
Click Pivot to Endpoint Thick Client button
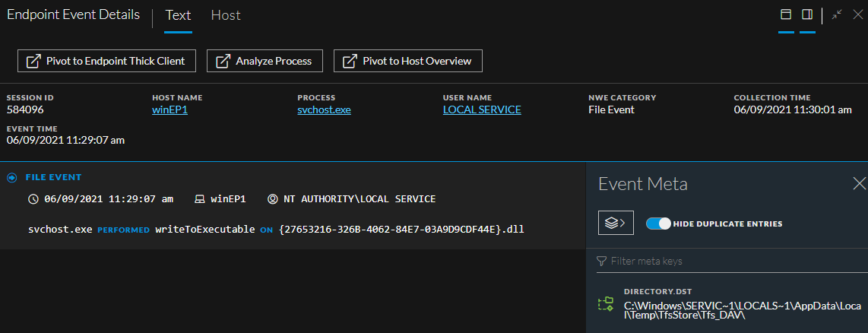106,61
